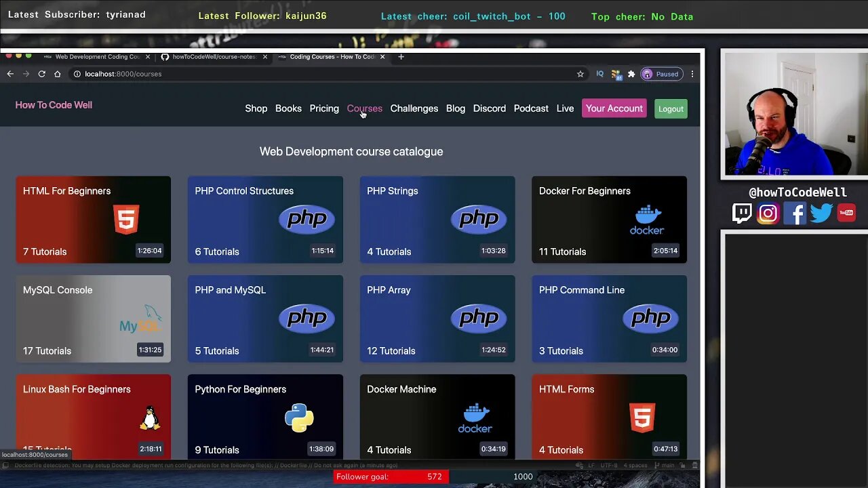
Task: Bookmark this page with the star icon
Action: coord(580,74)
